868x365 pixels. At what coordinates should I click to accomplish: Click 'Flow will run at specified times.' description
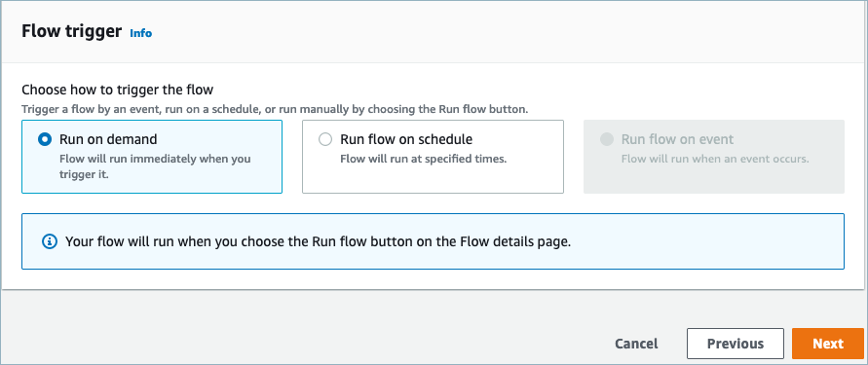coord(424,159)
